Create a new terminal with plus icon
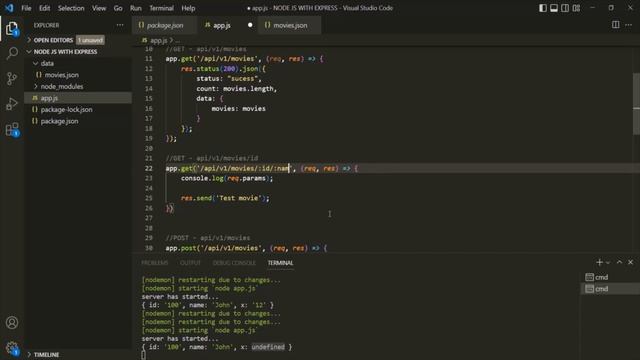 (x=599, y=262)
